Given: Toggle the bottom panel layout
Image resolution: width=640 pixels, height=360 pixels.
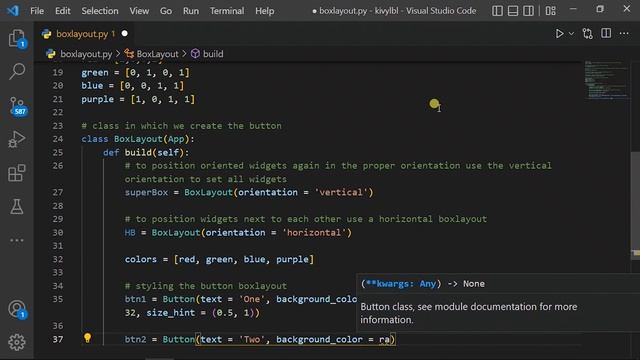Looking at the screenshot, I should pos(513,11).
